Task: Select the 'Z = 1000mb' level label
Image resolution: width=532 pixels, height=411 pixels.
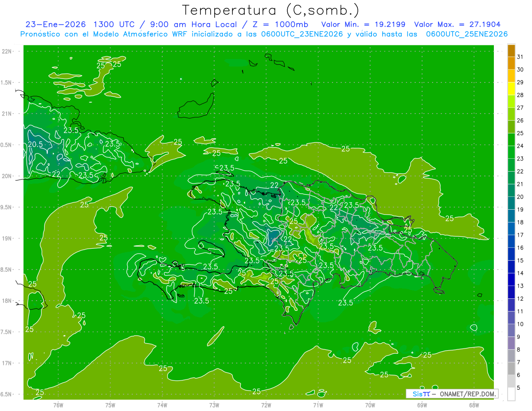Action: [282, 24]
